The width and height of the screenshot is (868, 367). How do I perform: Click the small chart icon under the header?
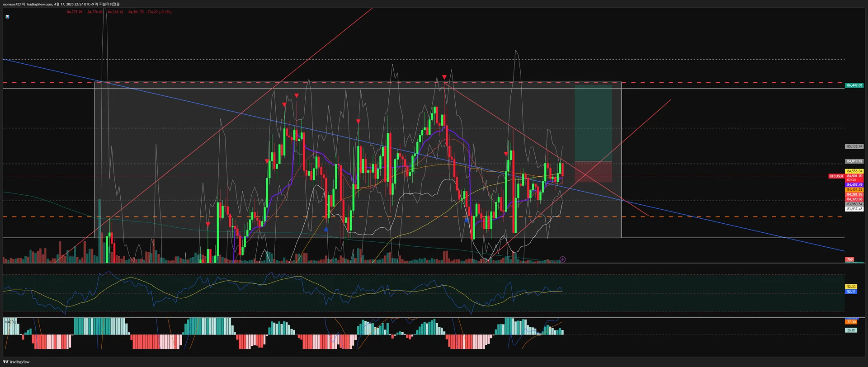7,17
